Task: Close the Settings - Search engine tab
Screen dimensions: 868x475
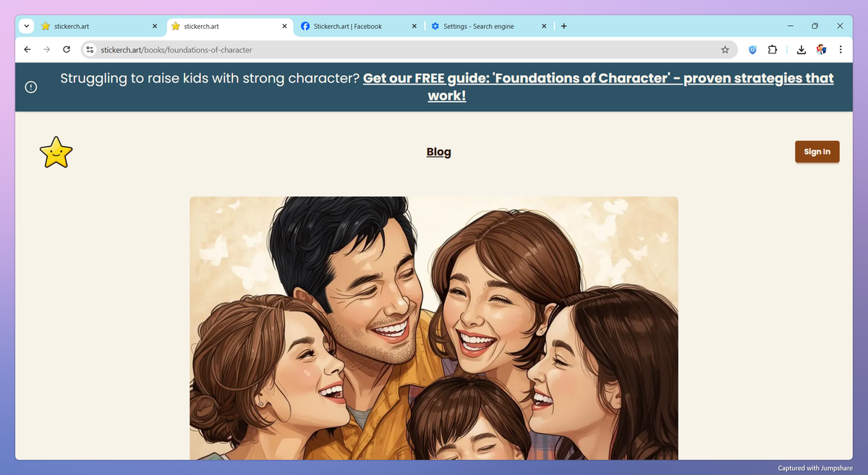Action: 544,26
